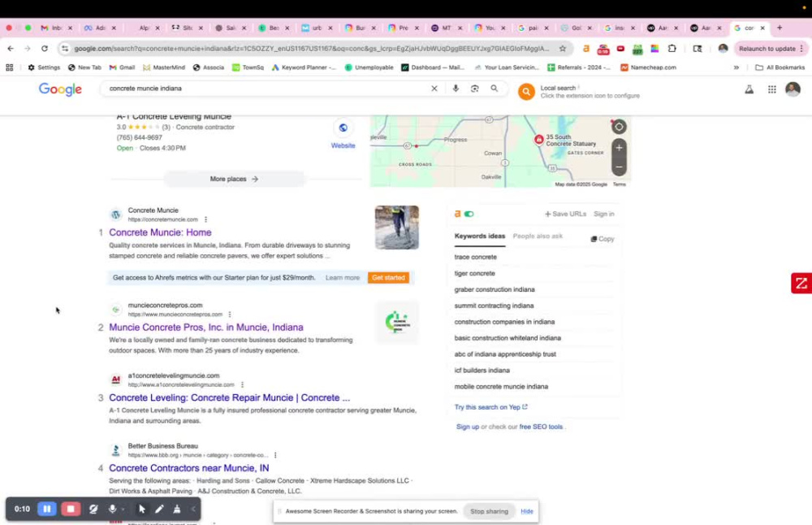Open Google account avatar on page
Screen dimensions: 812x525
click(793, 89)
